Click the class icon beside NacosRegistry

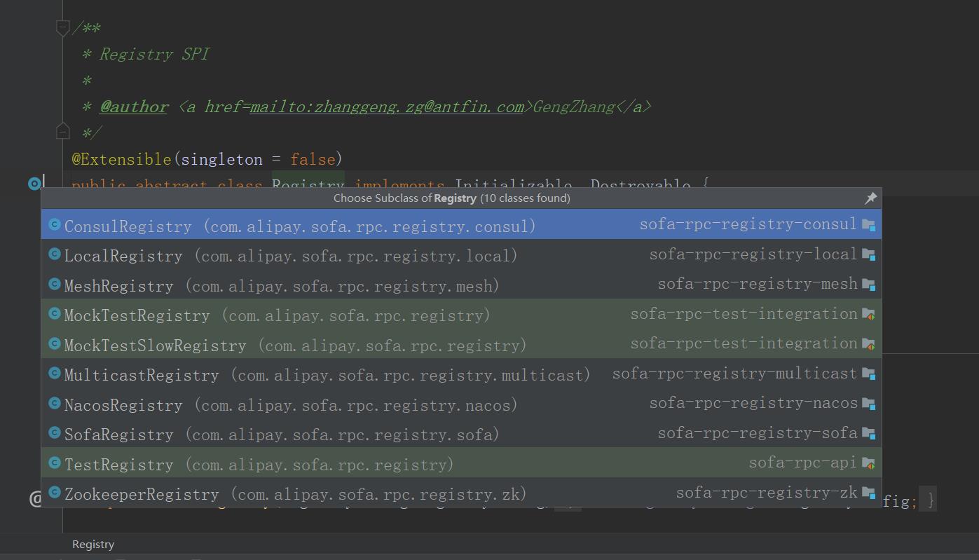tap(55, 404)
